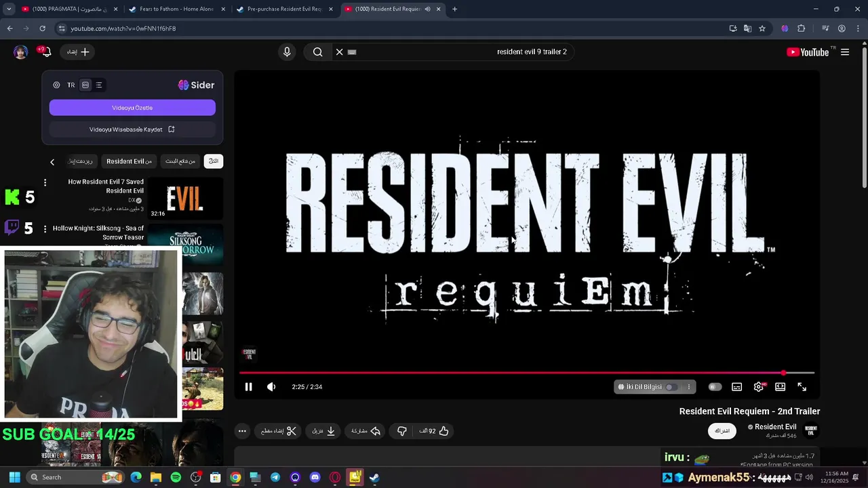Open the Chrome three-dot menu
The height and width of the screenshot is (488, 868).
point(857,28)
